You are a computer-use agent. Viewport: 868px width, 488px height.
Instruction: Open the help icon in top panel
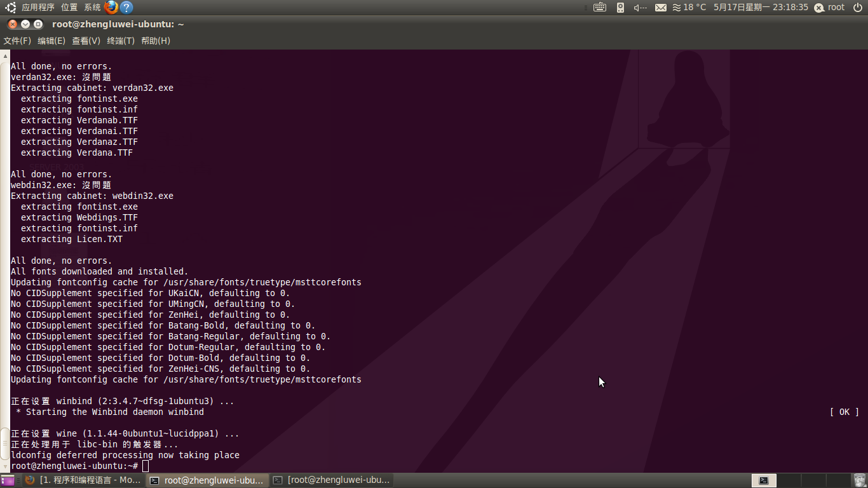coord(126,8)
